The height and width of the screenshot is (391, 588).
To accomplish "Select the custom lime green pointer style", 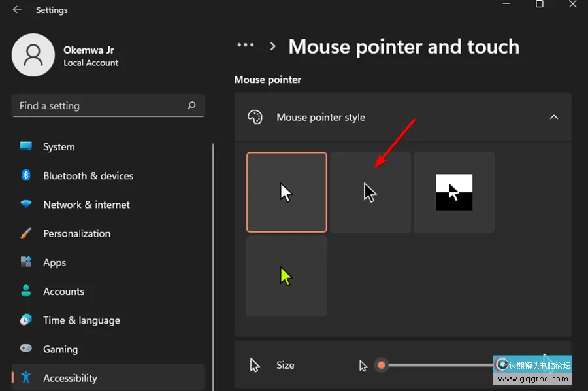I will (x=286, y=276).
